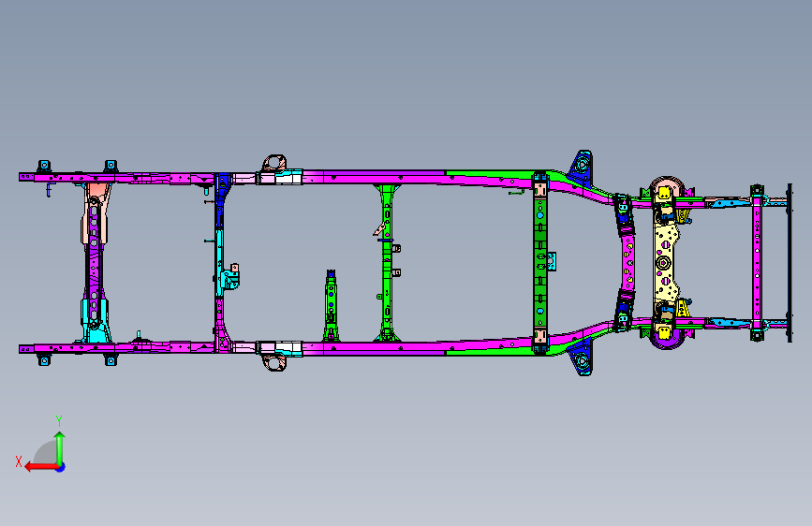Click the green Y axis arrow of the triad
Image resolution: width=812 pixels, height=526 pixels.
[x=60, y=448]
